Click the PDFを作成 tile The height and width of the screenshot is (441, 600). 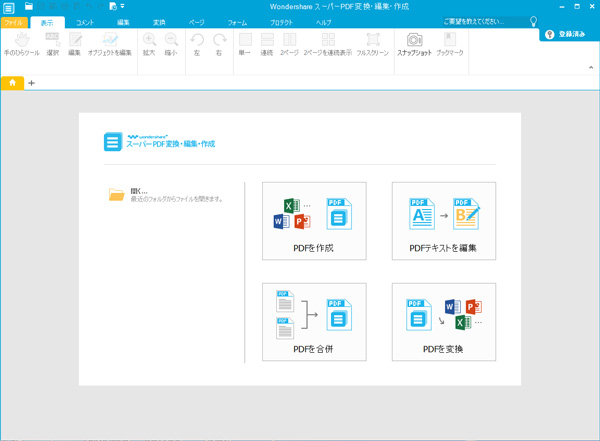click(x=314, y=221)
